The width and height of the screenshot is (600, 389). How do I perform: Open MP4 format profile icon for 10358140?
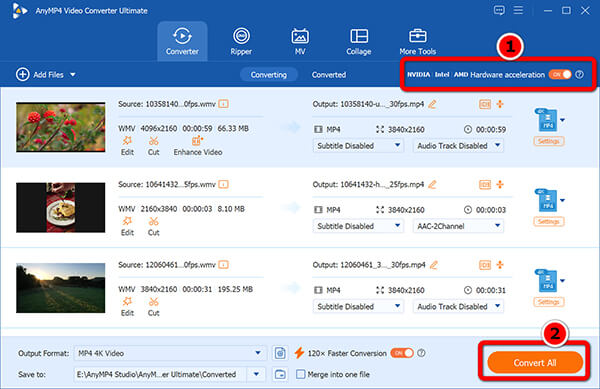[x=547, y=120]
